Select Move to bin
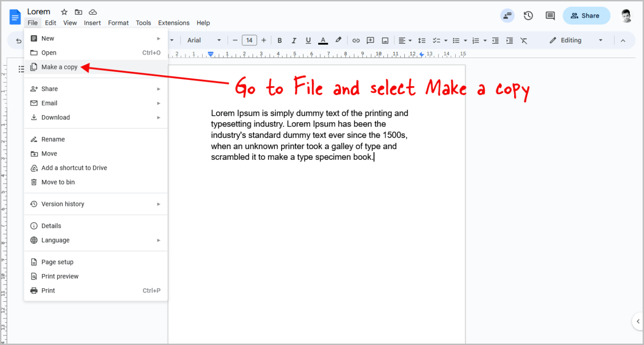Image resolution: width=644 pixels, height=345 pixels. click(96, 182)
